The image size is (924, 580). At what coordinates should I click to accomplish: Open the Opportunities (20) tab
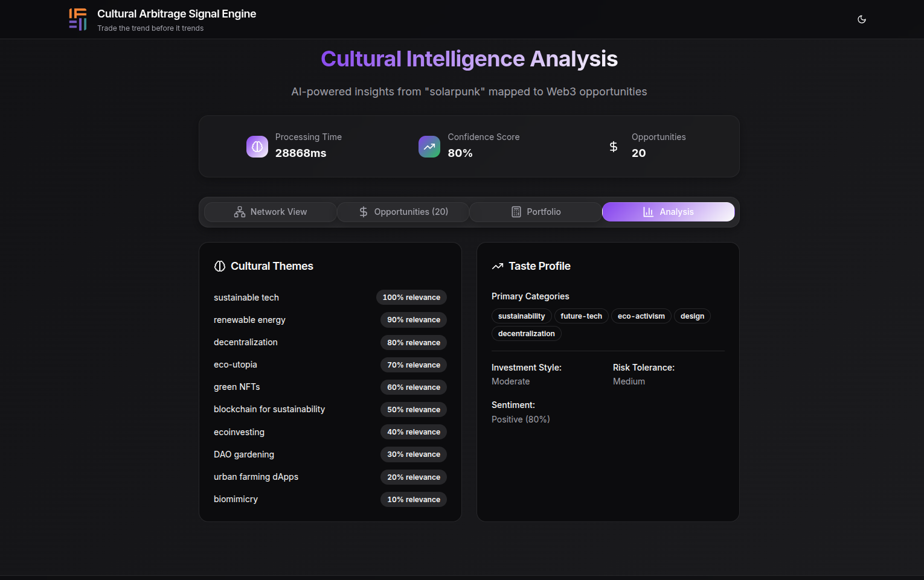point(403,212)
